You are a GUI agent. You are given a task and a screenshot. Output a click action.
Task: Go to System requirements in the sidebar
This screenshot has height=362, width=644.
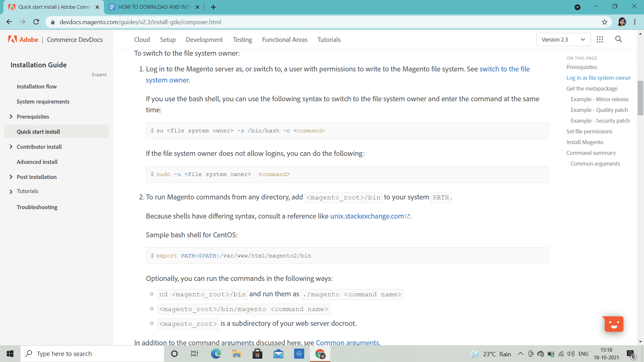(x=43, y=101)
